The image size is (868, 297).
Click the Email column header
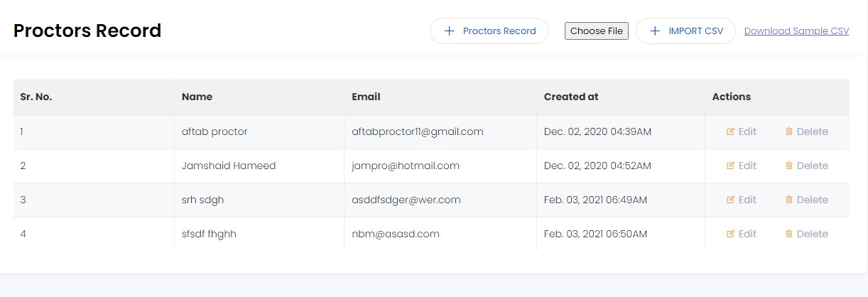(366, 97)
